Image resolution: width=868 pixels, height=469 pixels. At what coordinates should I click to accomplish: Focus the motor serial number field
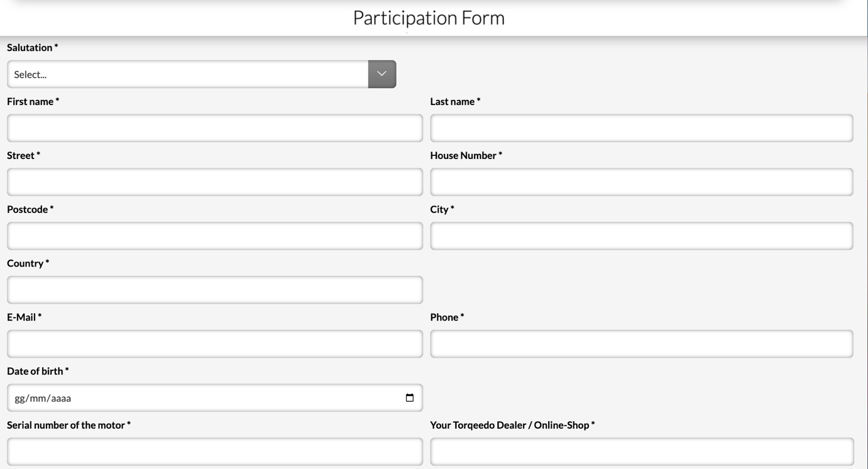[215, 452]
